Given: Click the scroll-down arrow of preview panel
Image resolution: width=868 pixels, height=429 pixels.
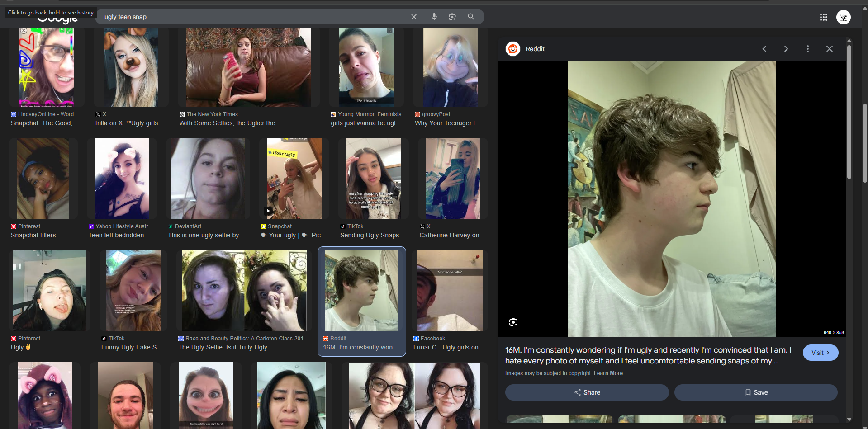Looking at the screenshot, I should [849, 419].
